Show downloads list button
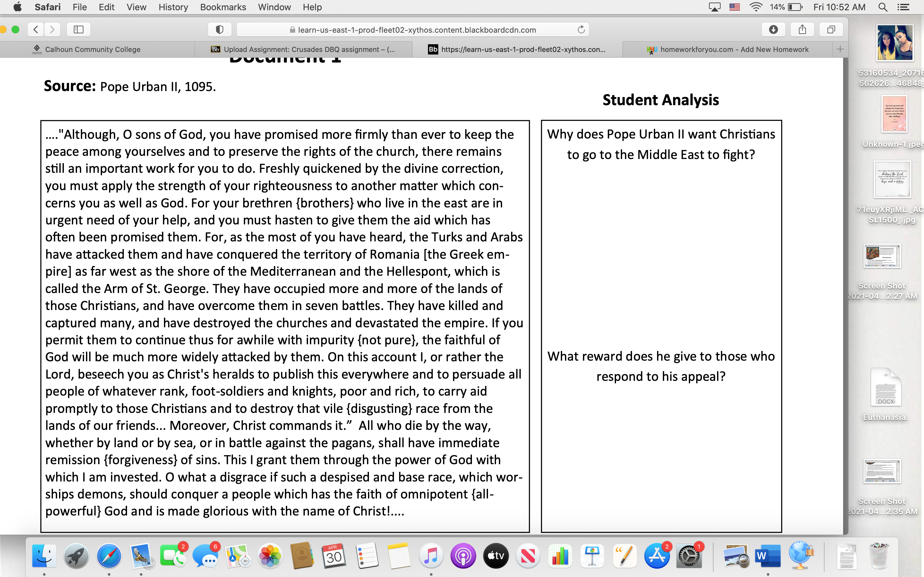Image resolution: width=924 pixels, height=577 pixels. tap(773, 29)
